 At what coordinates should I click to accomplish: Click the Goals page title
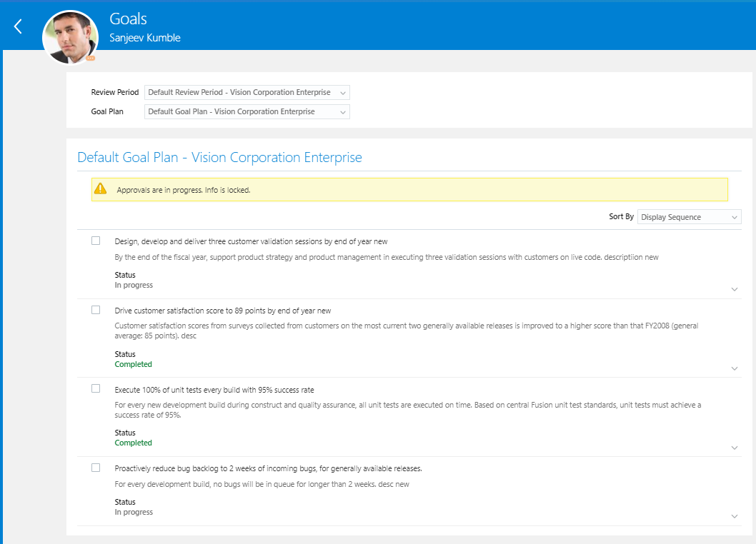[128, 19]
